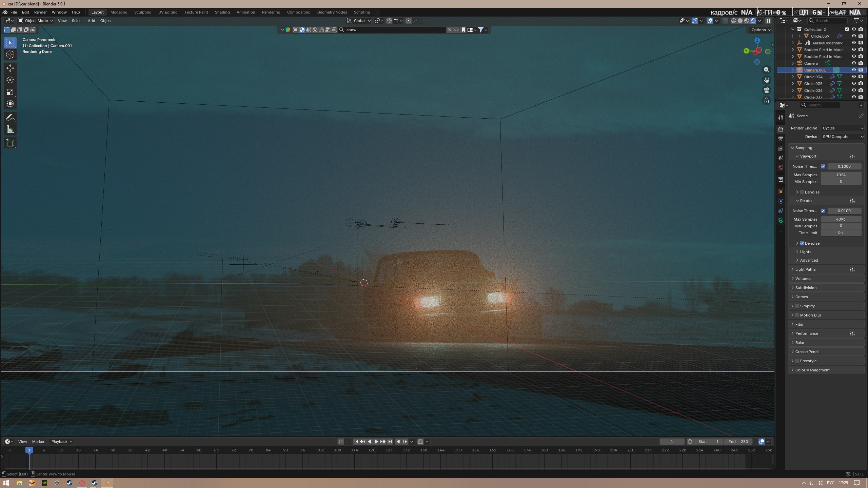
Task: Hide Camera.001 in viewport via eye icon
Action: pyautogui.click(x=854, y=70)
